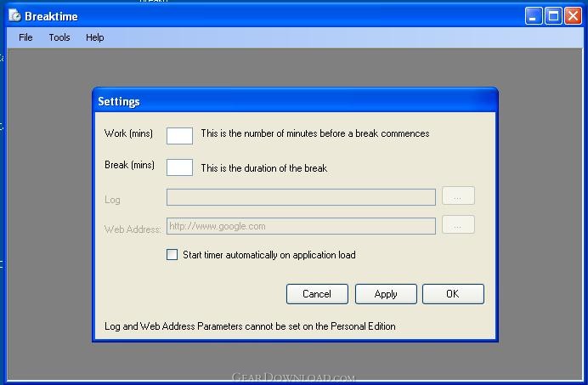The width and height of the screenshot is (588, 385).
Task: Close the Breaktime window
Action: point(573,16)
